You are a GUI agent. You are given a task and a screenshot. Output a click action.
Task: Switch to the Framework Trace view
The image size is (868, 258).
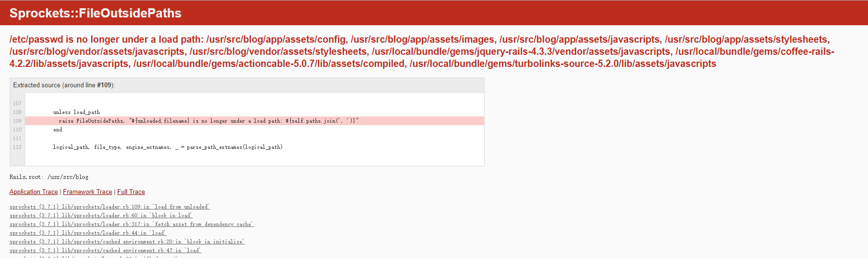coord(87,192)
